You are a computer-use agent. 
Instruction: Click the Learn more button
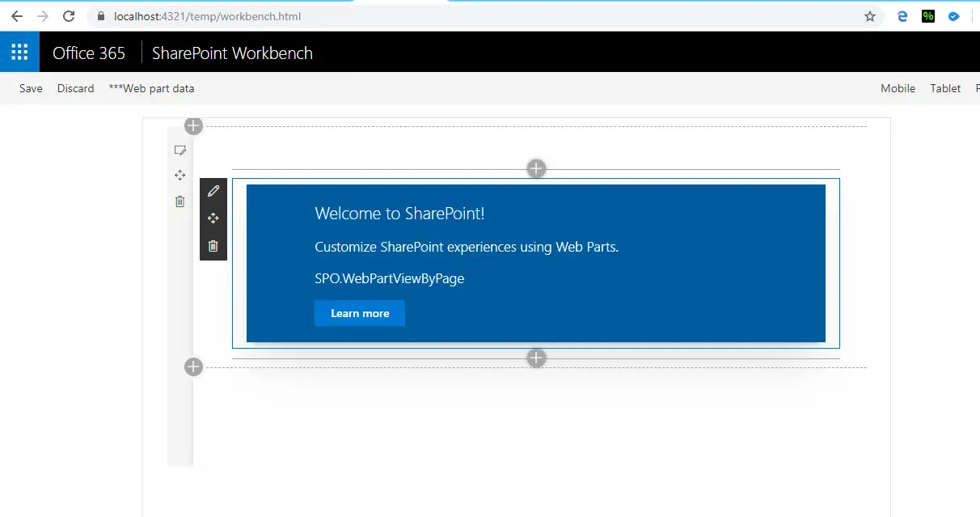pyautogui.click(x=360, y=313)
